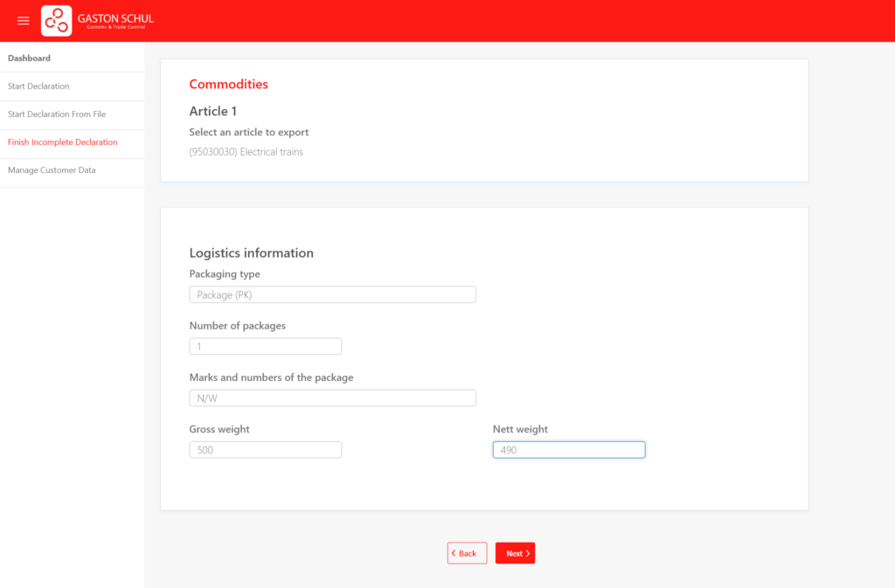
Task: Click the Nett weight input field
Action: [x=568, y=450]
